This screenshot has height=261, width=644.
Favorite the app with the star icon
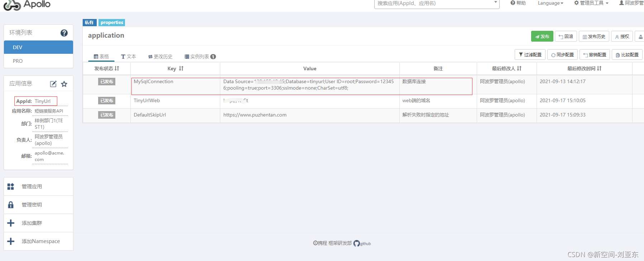click(x=64, y=84)
